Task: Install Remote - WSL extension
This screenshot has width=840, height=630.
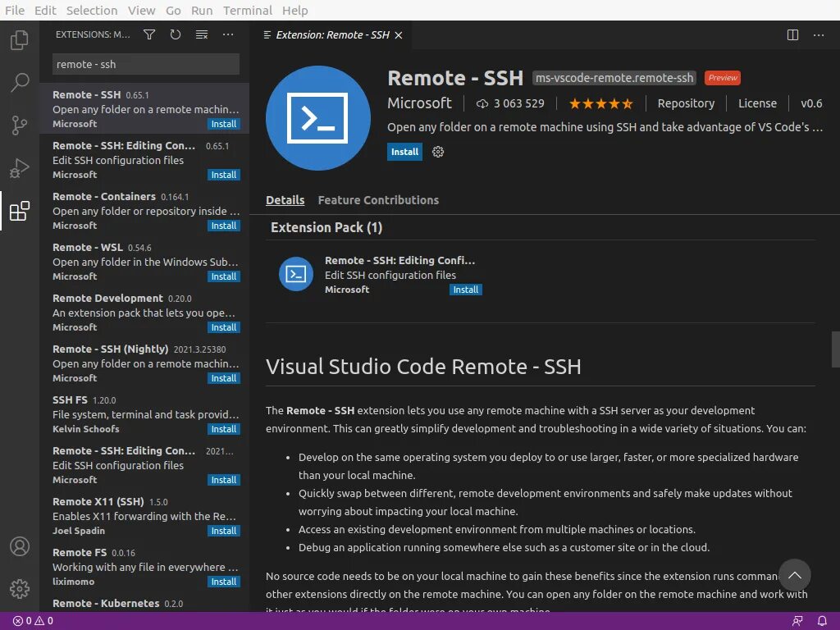Action: click(224, 276)
